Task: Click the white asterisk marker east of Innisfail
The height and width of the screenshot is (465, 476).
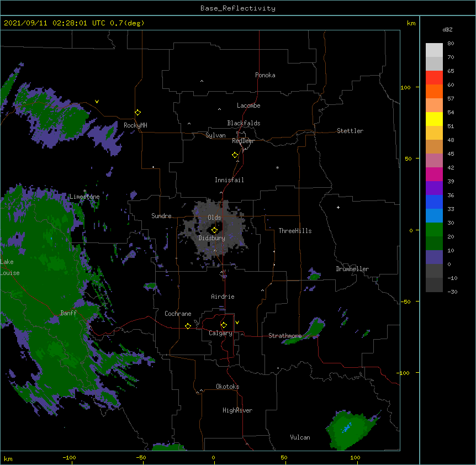Action: [x=277, y=167]
